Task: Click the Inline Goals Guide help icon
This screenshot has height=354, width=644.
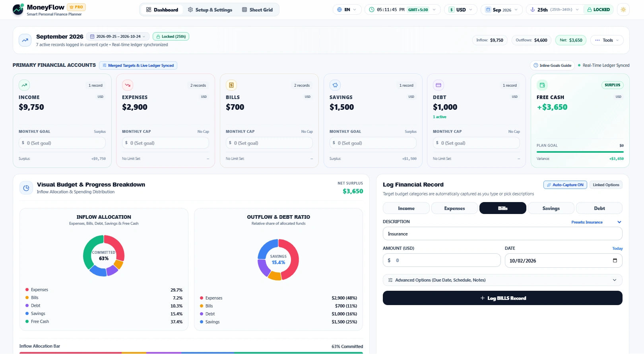Action: (x=536, y=65)
